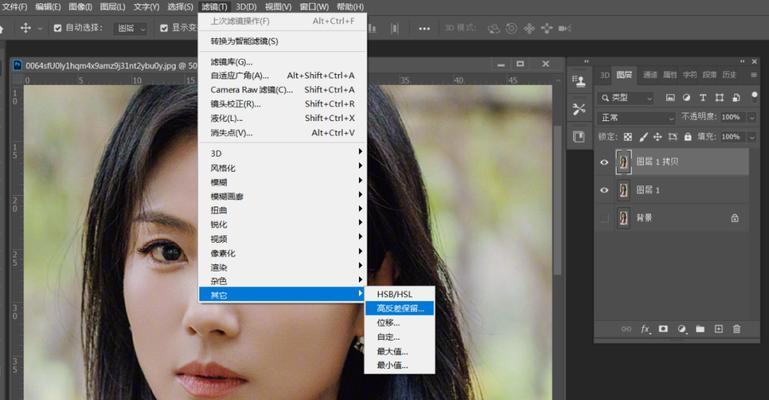Filter layers by smart object icon
This screenshot has width=769, height=400.
pos(736,98)
